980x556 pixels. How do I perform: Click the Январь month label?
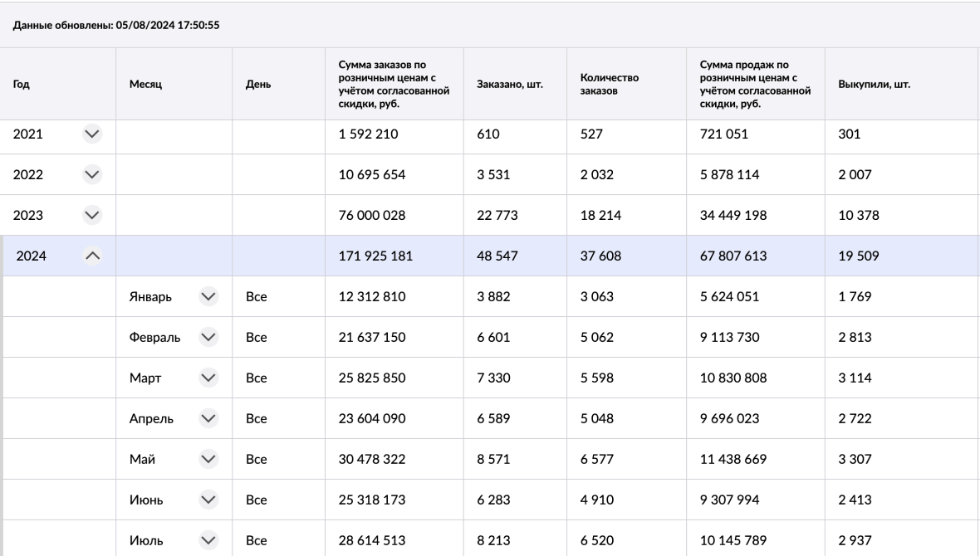pyautogui.click(x=150, y=296)
